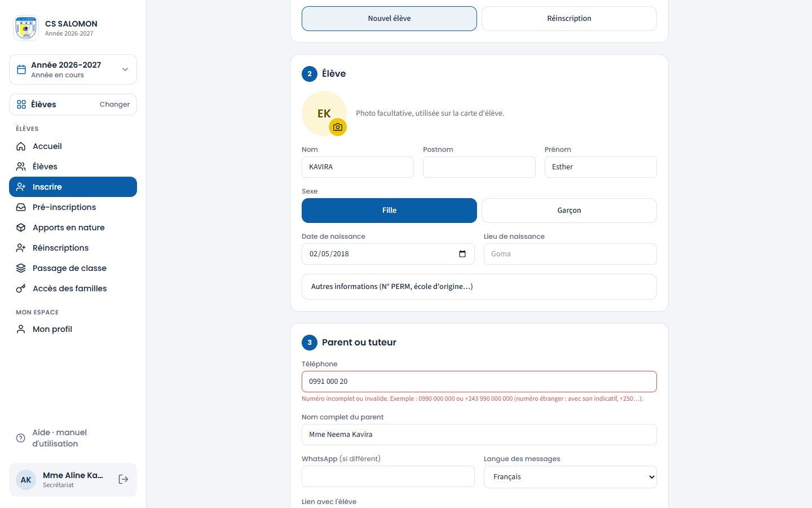Open Accès des familles page
Viewport: 812px width, 508px height.
click(x=73, y=288)
